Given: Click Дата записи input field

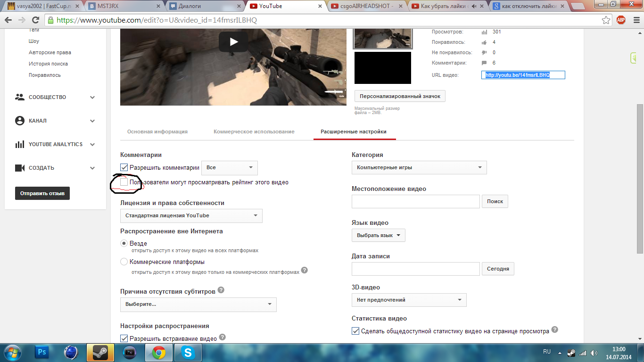Looking at the screenshot, I should [x=416, y=269].
